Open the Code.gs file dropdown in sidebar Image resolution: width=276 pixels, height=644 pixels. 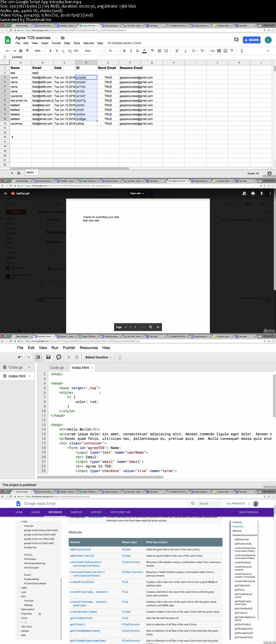[29, 367]
